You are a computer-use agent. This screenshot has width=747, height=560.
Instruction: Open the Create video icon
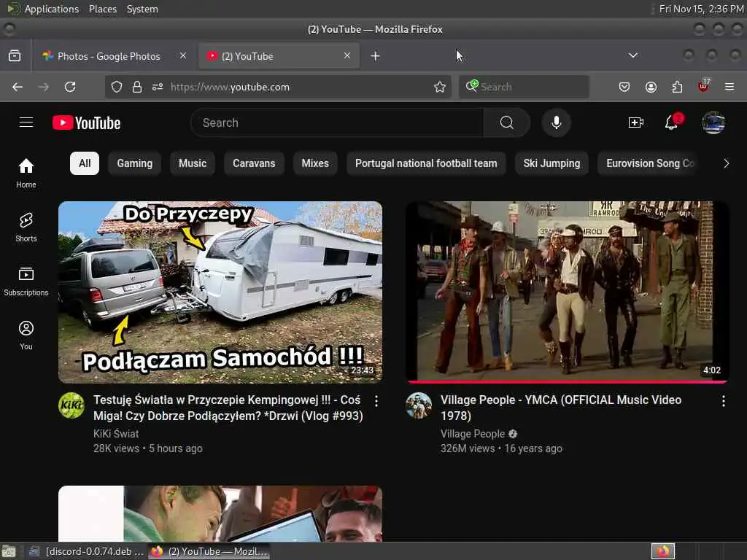click(635, 122)
